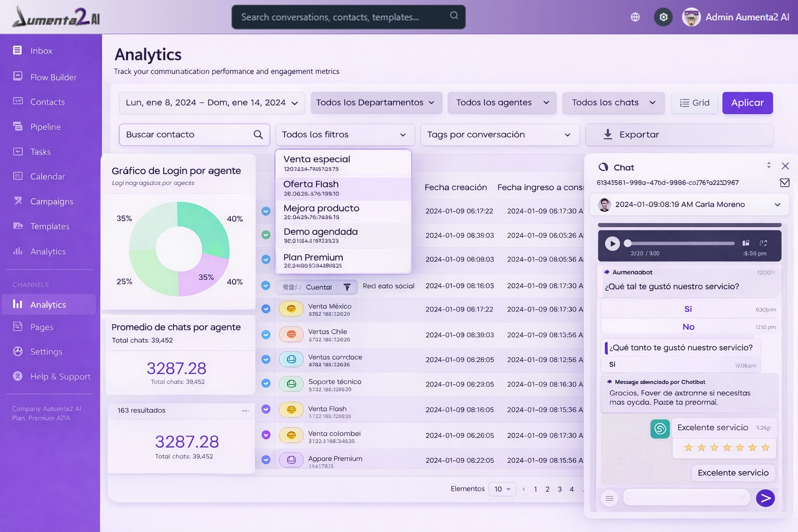Click the globe language icon in header
The image size is (798, 532).
click(x=635, y=17)
